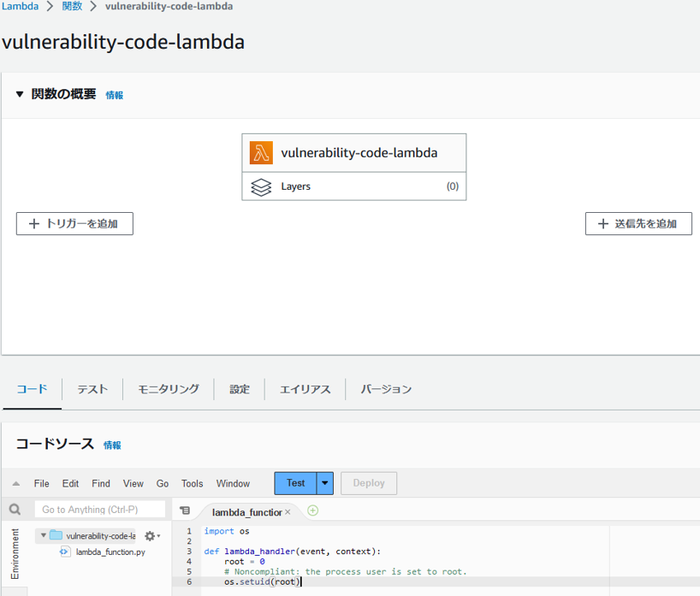Screen dimensions: 700x596
Task: Click the green new tab plus icon
Action: pos(312,510)
